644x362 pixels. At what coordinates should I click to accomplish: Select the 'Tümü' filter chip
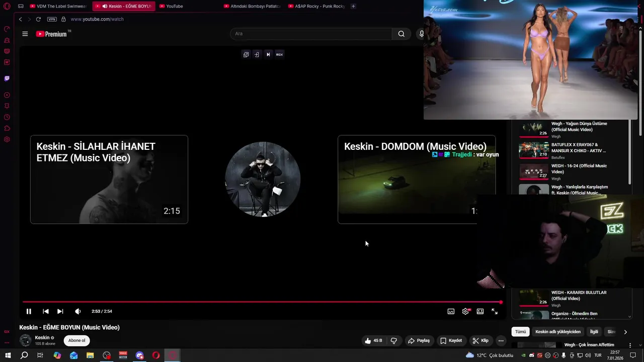click(x=520, y=332)
